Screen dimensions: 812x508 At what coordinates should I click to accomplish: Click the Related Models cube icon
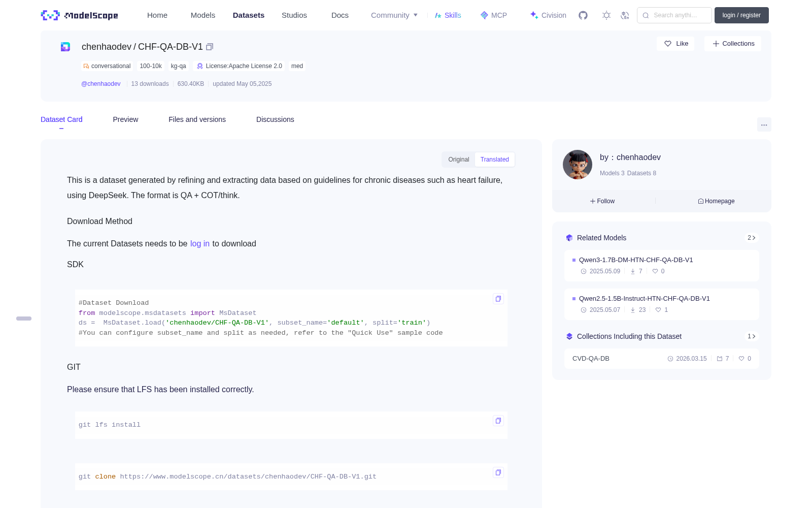[x=569, y=238]
